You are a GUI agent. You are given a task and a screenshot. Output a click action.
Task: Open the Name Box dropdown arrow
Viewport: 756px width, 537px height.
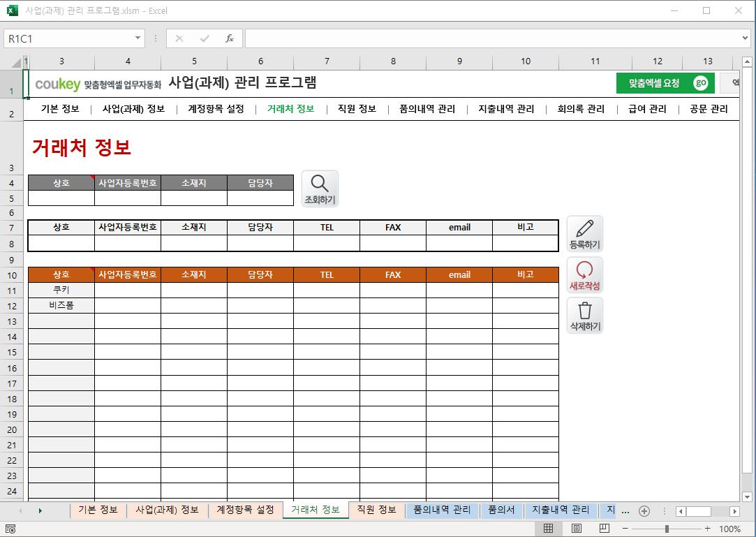coord(138,38)
